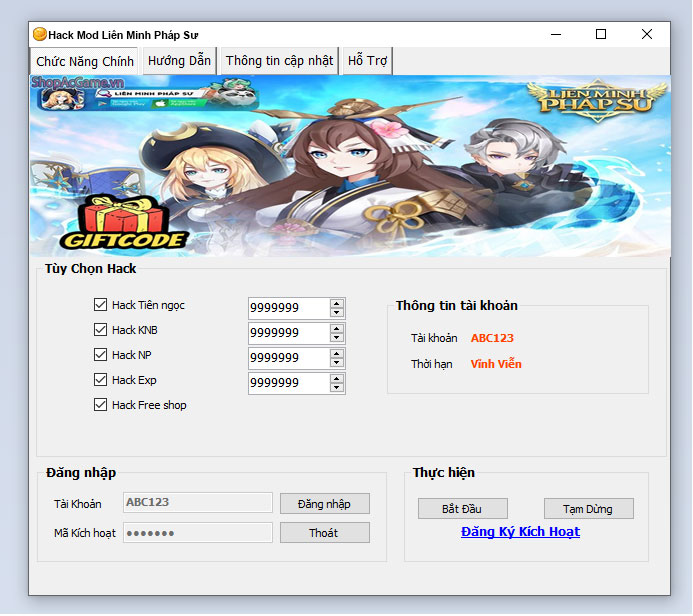693x616 pixels.
Task: Click the Vĩnh Viễn expiry text
Action: tap(496, 364)
